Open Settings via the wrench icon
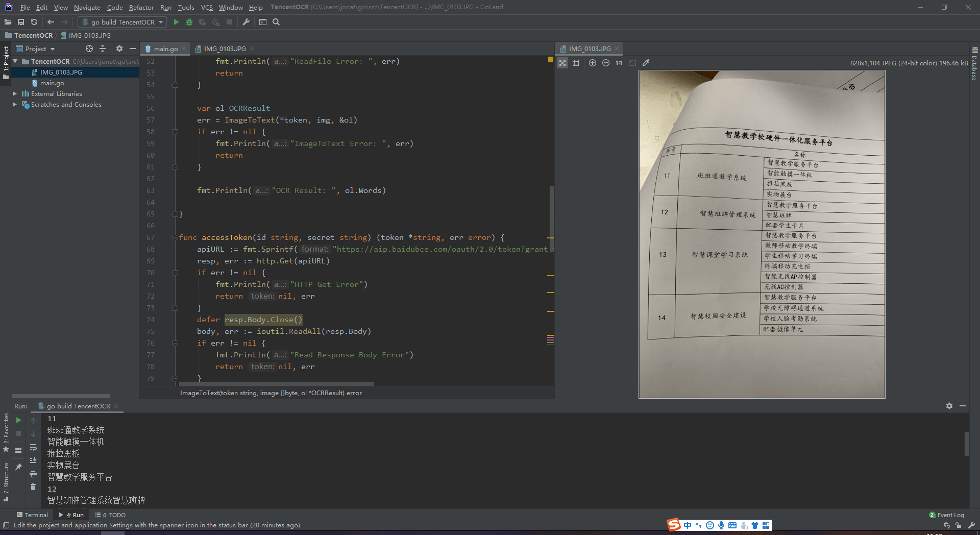This screenshot has height=535, width=980. coord(246,22)
